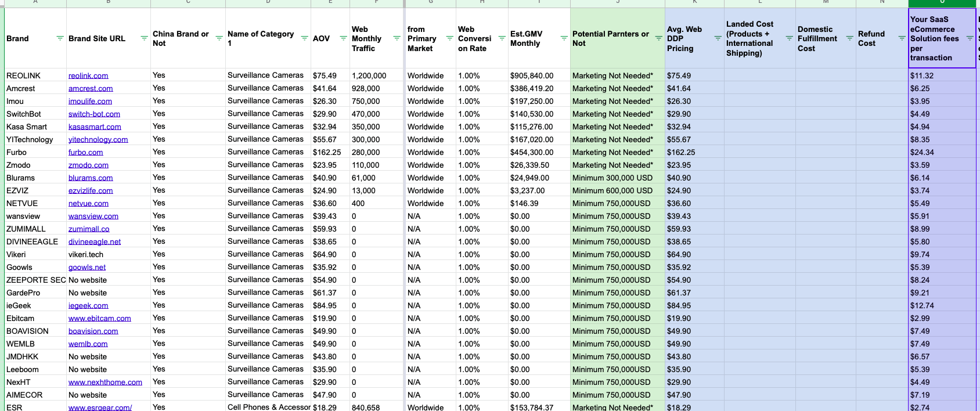Open the imoulife.com link
980x411 pixels.
click(90, 101)
